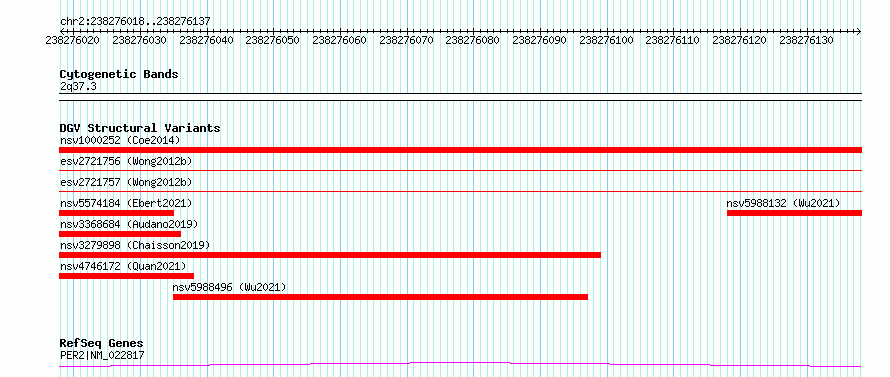Open the RefSeq Genes track title
Screen dimensions: 890x377
(102, 344)
